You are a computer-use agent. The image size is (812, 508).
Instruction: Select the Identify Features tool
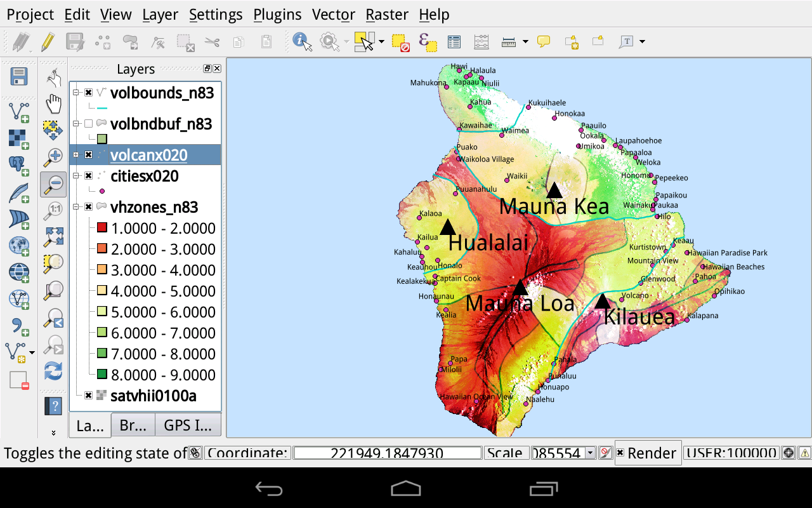pyautogui.click(x=302, y=41)
